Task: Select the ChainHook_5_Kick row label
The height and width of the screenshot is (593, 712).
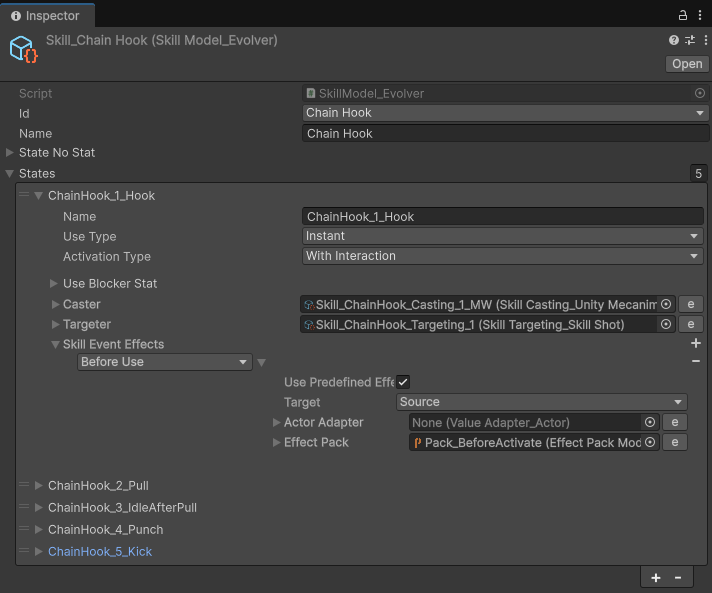Action: click(100, 551)
